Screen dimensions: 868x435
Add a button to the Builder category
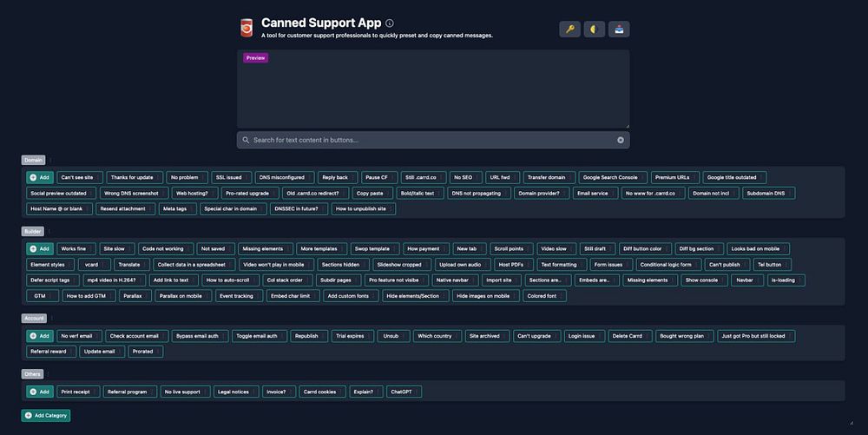tap(40, 249)
